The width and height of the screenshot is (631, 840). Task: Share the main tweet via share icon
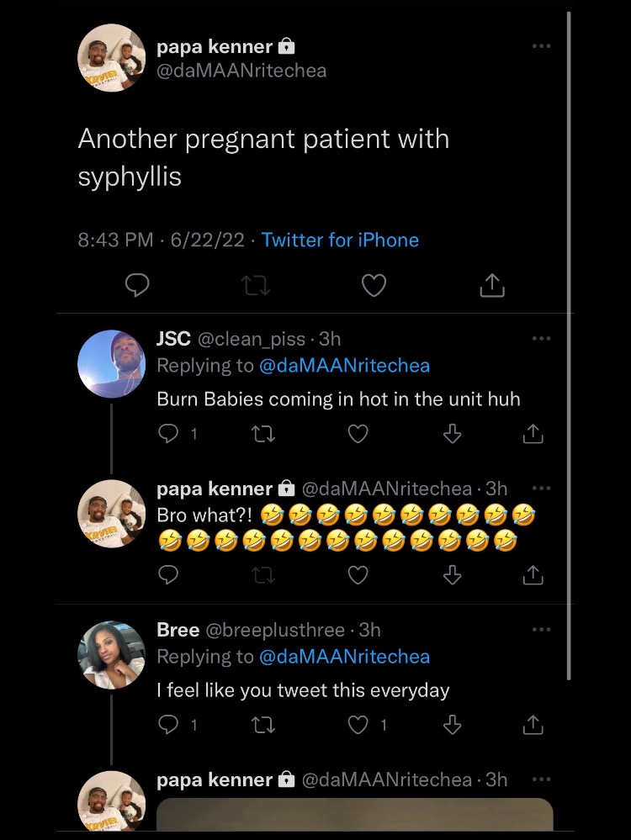tap(492, 287)
